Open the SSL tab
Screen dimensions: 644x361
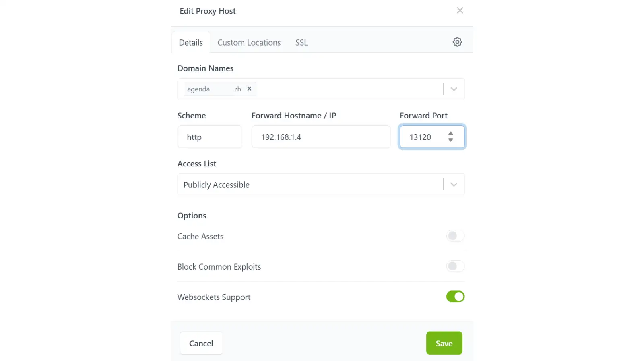click(301, 42)
